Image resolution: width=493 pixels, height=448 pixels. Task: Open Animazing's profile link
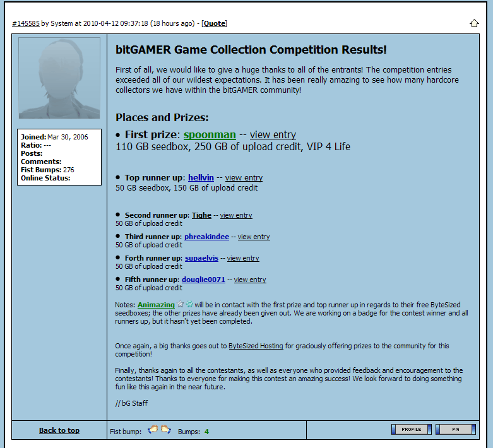tap(156, 305)
